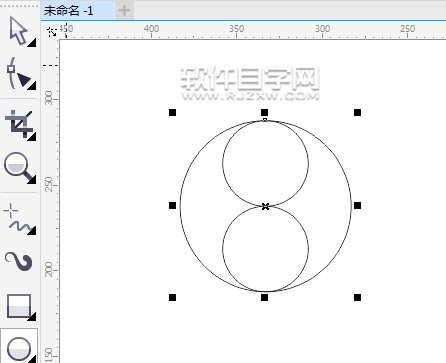The width and height of the screenshot is (446, 363).
Task: Click the left-middle selection handle
Action: click(172, 205)
